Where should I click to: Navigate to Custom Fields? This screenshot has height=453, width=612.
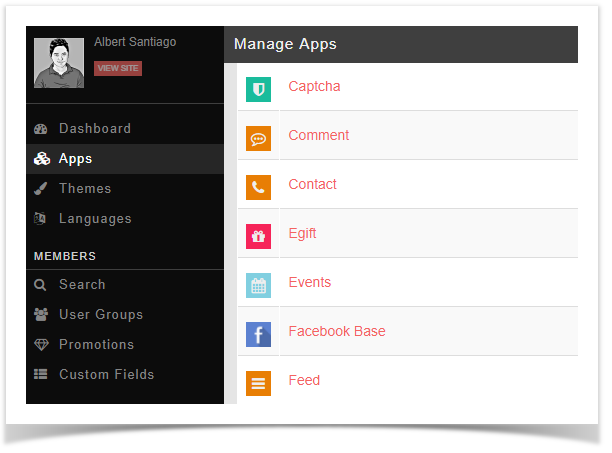[x=106, y=375]
